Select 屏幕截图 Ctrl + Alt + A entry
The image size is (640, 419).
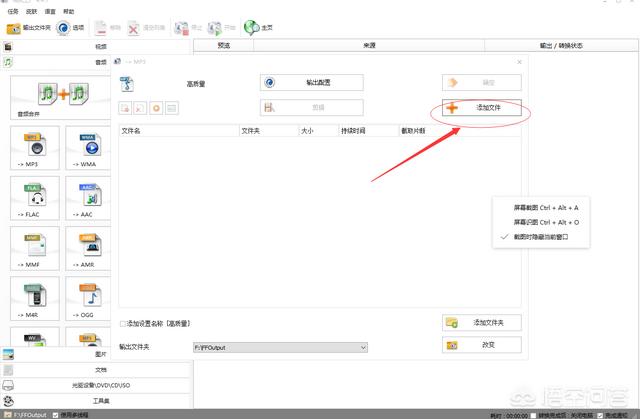point(546,208)
